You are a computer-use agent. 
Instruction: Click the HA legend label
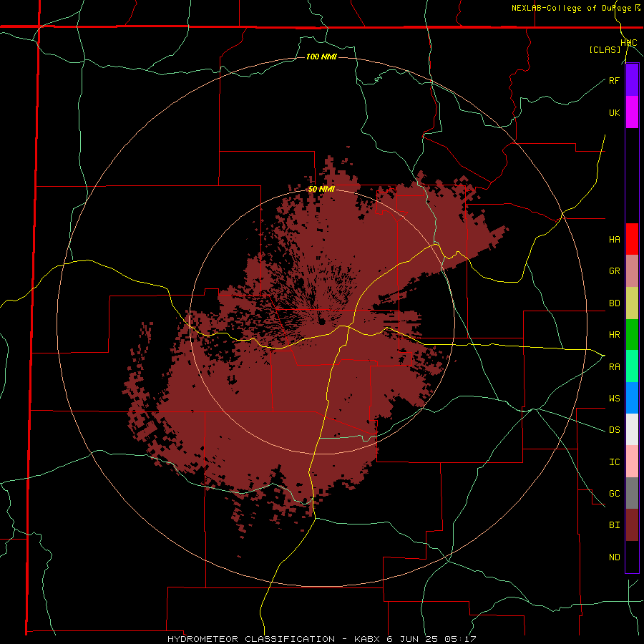click(x=614, y=239)
